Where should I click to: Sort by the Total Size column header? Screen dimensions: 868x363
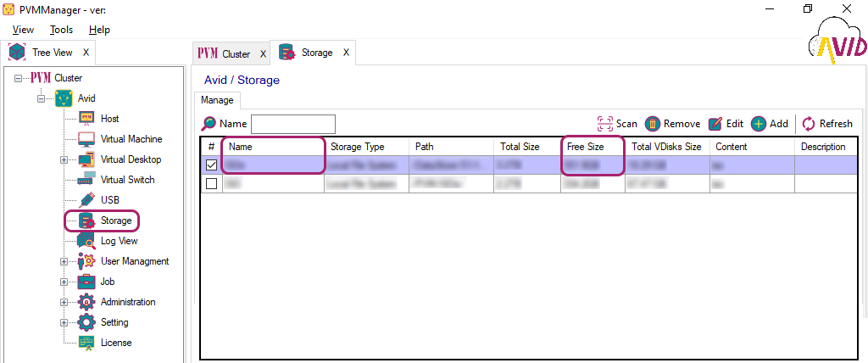(527, 147)
